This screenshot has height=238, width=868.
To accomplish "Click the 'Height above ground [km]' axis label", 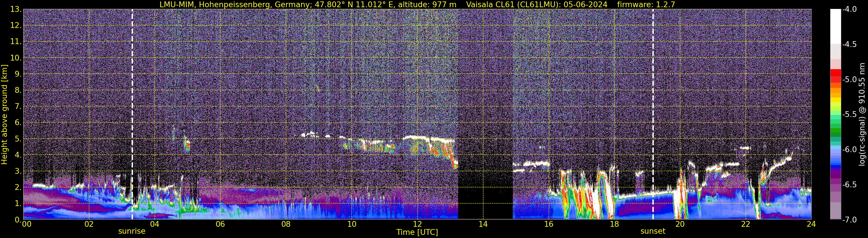I will pos(4,115).
